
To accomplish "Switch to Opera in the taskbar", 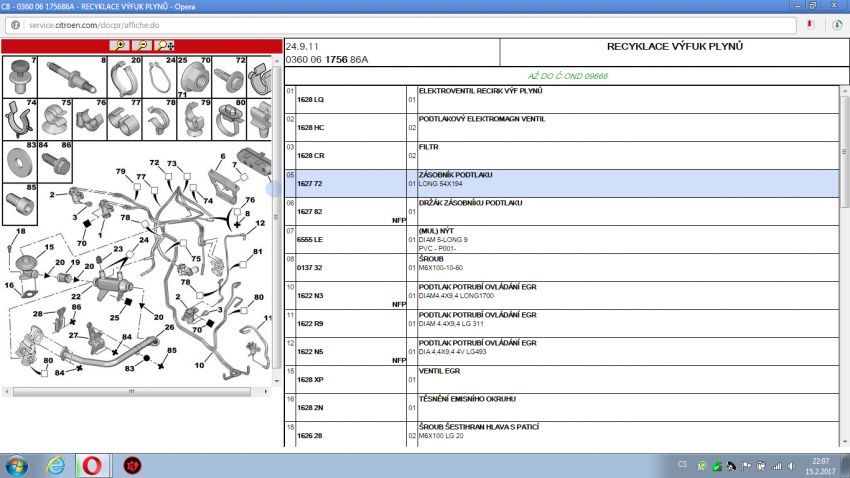I will (92, 466).
